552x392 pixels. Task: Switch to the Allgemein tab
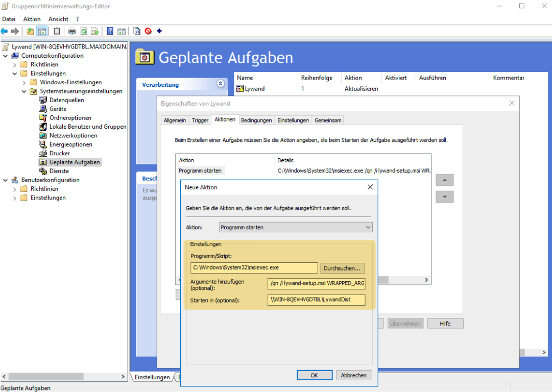click(x=175, y=120)
